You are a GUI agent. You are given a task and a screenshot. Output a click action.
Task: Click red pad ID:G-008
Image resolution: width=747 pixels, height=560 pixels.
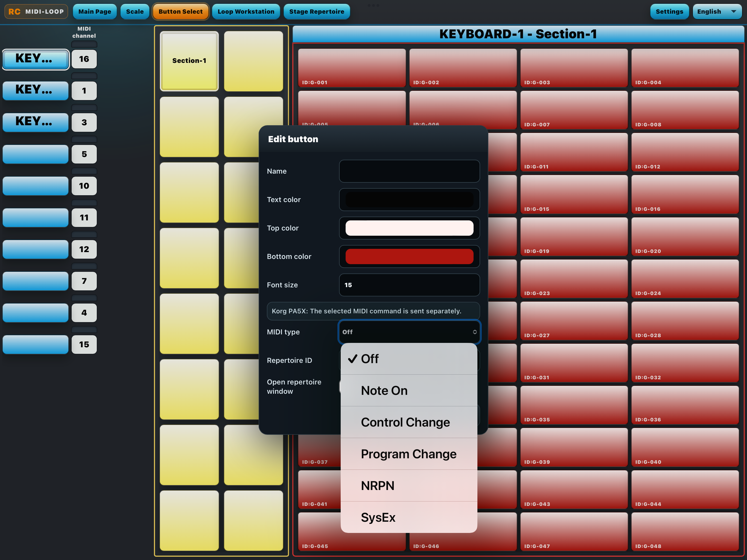[685, 110]
